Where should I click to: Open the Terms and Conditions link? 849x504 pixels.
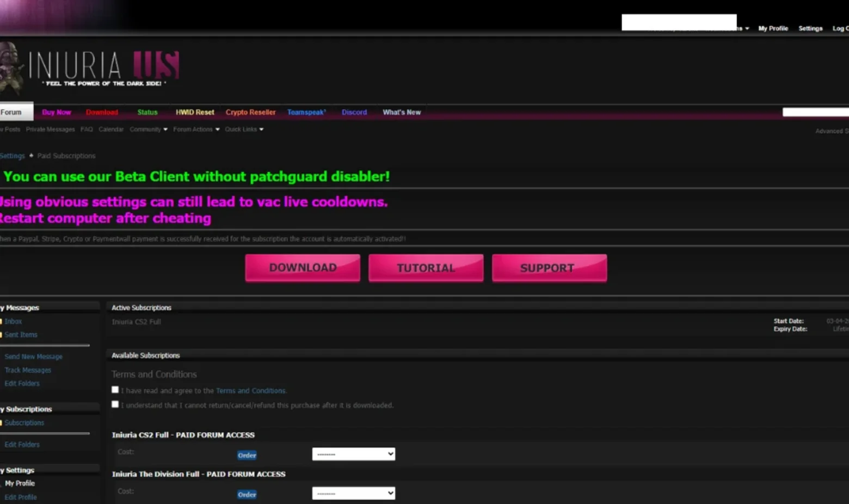click(250, 391)
